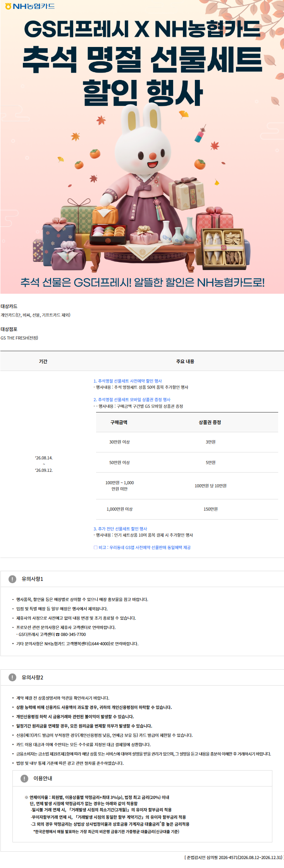Click the '3만원' cell
The width and height of the screenshot is (284, 868).
point(211,442)
